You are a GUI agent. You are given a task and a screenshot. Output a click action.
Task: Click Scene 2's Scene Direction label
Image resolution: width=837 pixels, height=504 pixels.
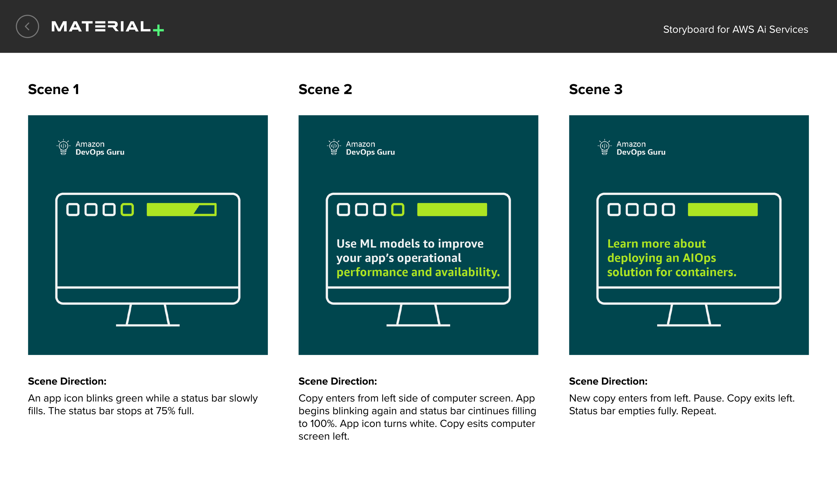pos(337,381)
